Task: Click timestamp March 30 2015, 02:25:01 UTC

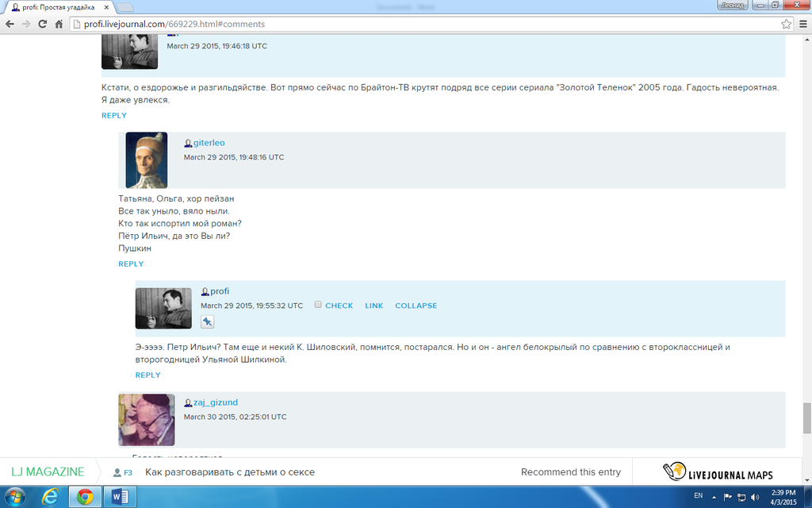Action: click(235, 418)
